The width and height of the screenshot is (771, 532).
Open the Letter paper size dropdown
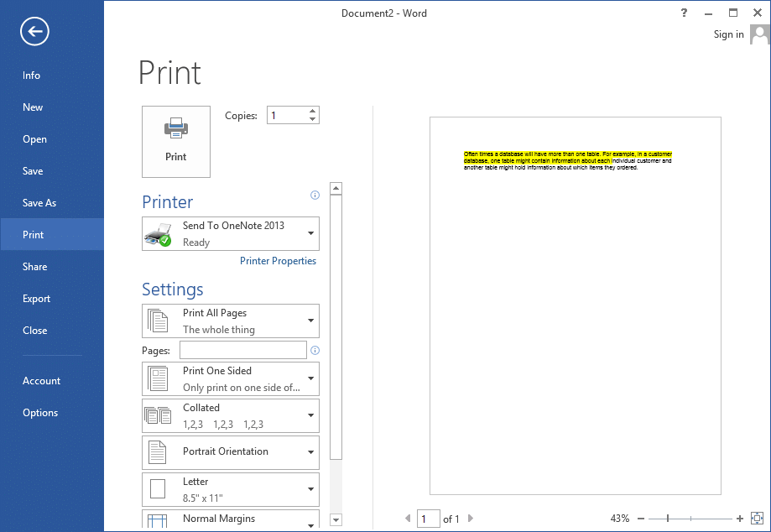tap(231, 489)
